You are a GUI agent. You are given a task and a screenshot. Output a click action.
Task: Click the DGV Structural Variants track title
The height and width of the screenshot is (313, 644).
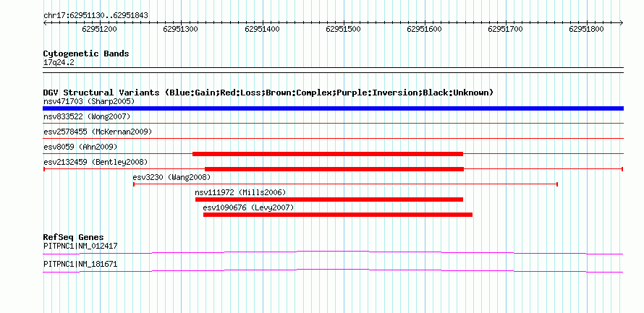(268, 93)
